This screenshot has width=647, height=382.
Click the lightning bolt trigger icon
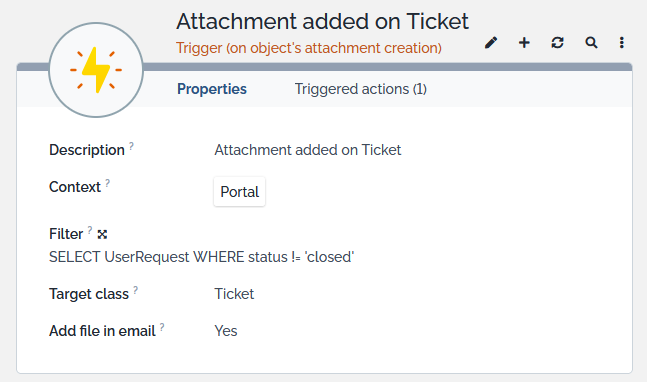pos(96,70)
